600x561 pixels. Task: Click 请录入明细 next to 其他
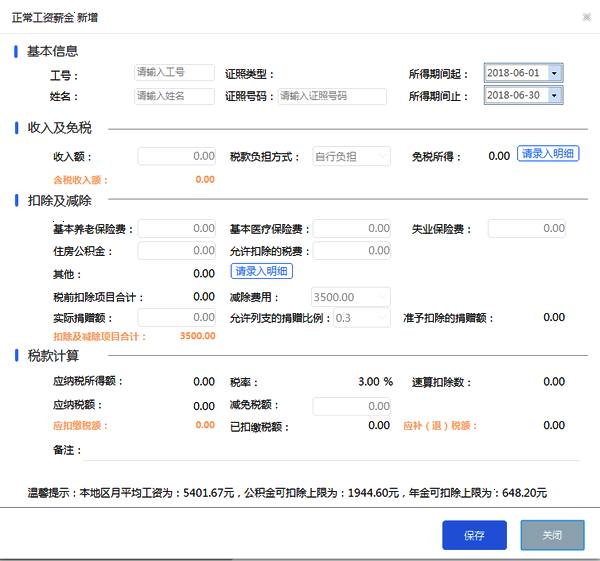click(262, 271)
